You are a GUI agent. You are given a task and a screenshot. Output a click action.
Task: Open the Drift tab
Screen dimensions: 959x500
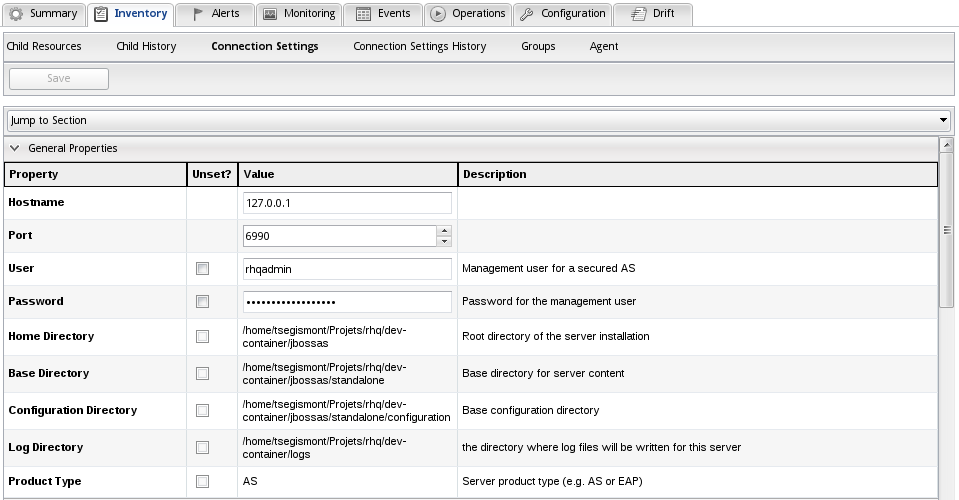tap(653, 14)
